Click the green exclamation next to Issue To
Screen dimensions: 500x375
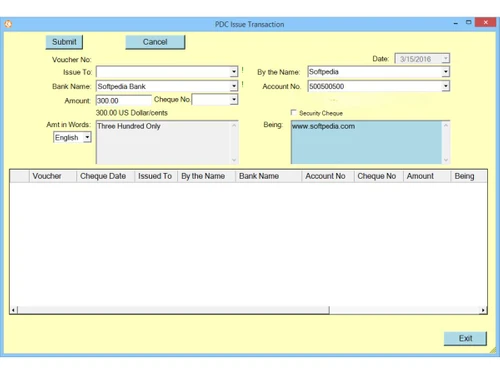click(x=242, y=70)
